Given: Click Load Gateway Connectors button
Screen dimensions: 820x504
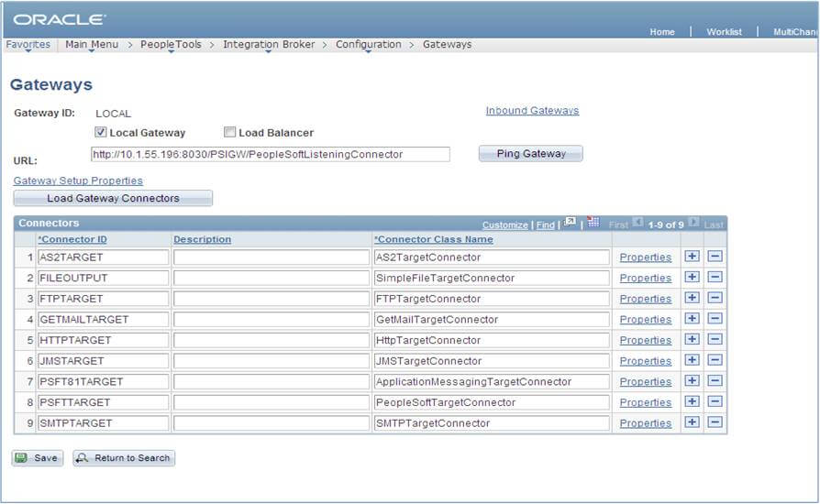Looking at the screenshot, I should click(x=113, y=199).
